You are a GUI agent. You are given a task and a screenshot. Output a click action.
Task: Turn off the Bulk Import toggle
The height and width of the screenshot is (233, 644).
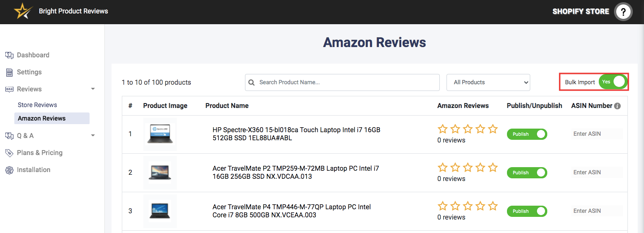(613, 82)
